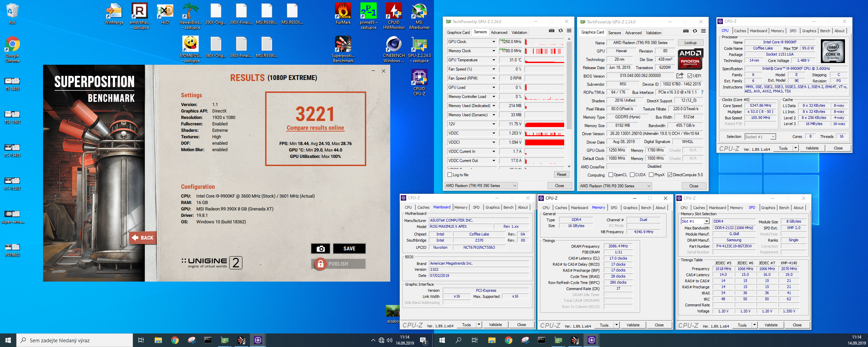The image size is (868, 347).
Task: Click Compare results online link
Action: click(x=315, y=128)
